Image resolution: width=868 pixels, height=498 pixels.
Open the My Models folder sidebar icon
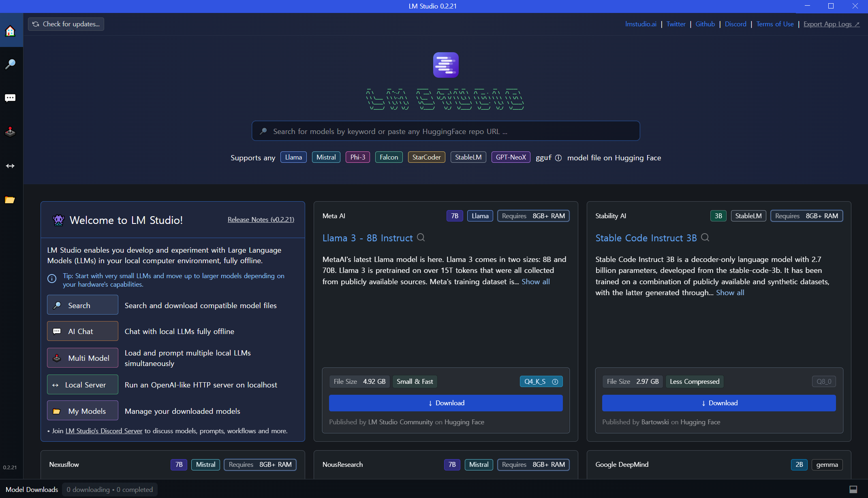(10, 200)
